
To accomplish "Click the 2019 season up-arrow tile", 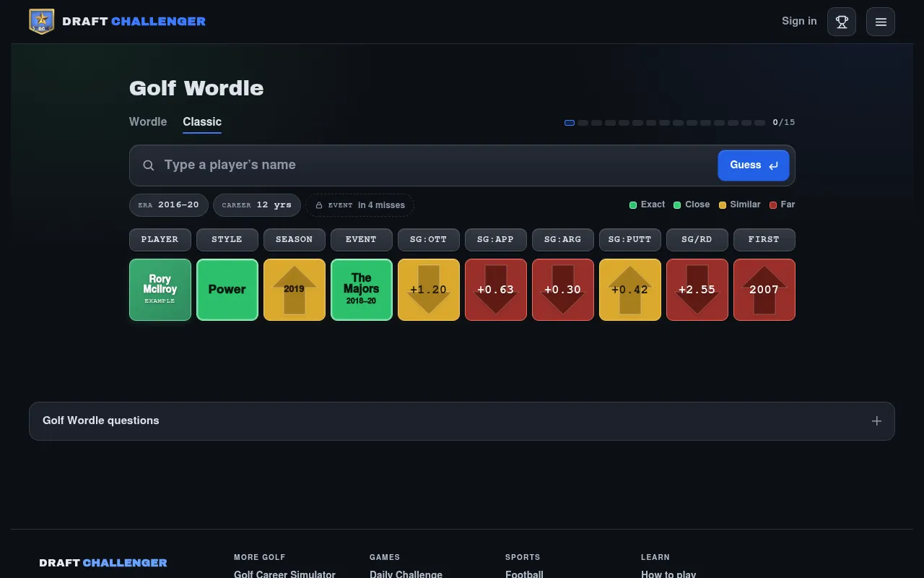I will [x=295, y=290].
